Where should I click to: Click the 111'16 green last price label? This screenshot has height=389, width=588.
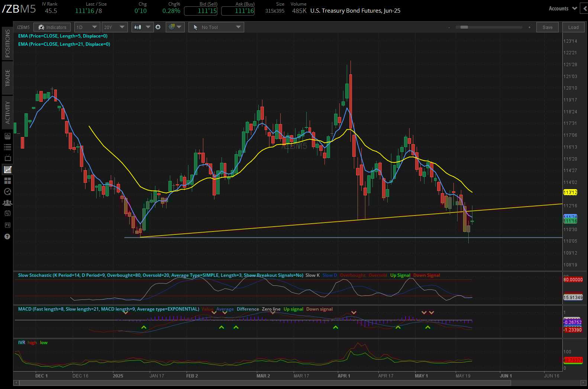570,221
